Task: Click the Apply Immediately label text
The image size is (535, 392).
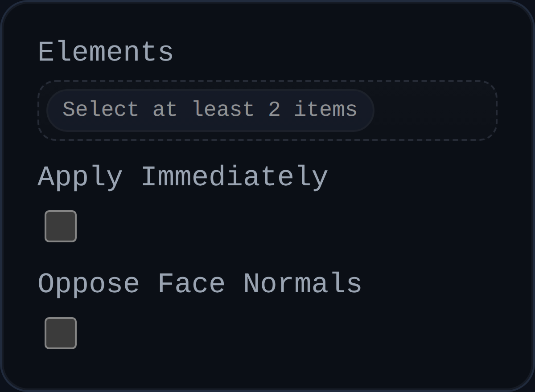Action: pos(183,176)
